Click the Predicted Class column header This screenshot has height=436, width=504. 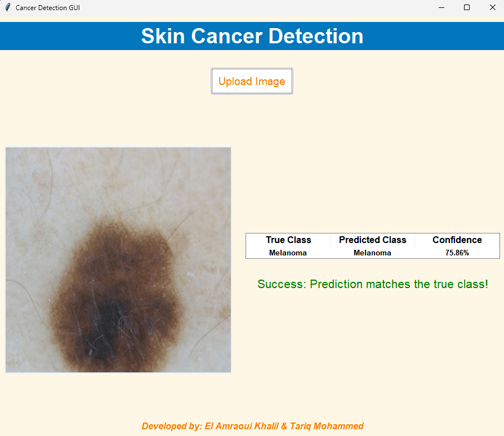pyautogui.click(x=373, y=240)
